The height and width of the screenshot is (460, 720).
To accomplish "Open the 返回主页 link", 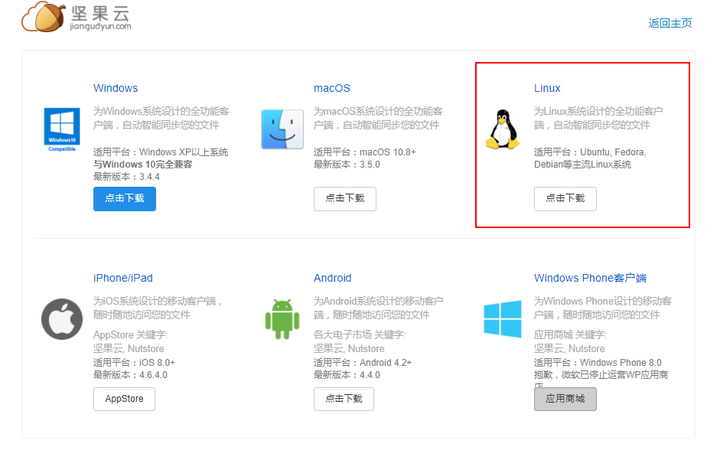I will click(670, 23).
